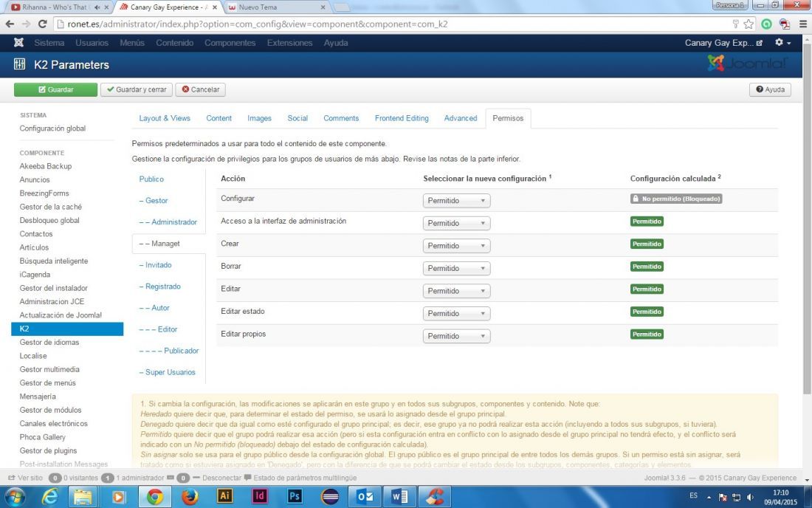Switch to Chrome in the taskbar
Viewport: 812px width, 508px height.
point(154,497)
